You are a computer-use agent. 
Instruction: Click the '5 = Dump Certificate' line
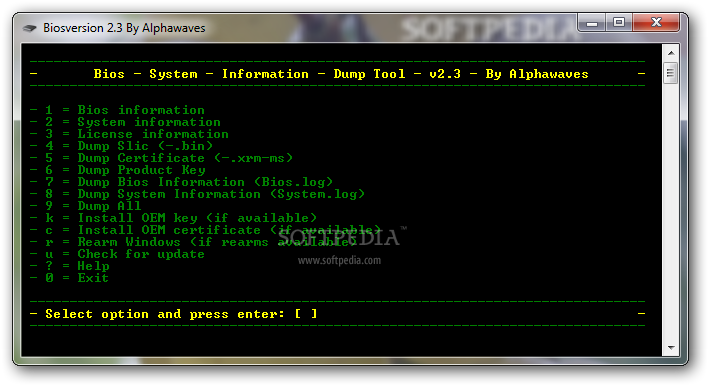point(161,158)
